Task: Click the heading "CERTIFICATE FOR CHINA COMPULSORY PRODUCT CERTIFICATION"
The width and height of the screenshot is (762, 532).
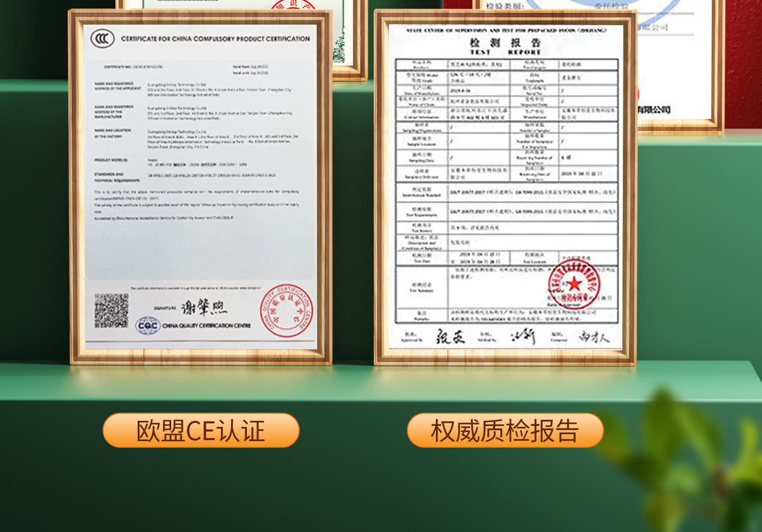Action: point(215,39)
